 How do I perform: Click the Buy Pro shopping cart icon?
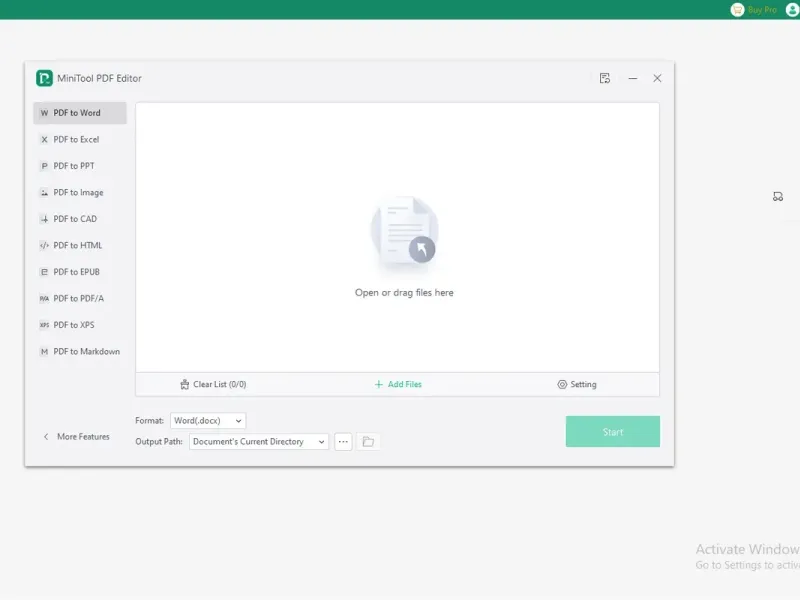coord(737,10)
